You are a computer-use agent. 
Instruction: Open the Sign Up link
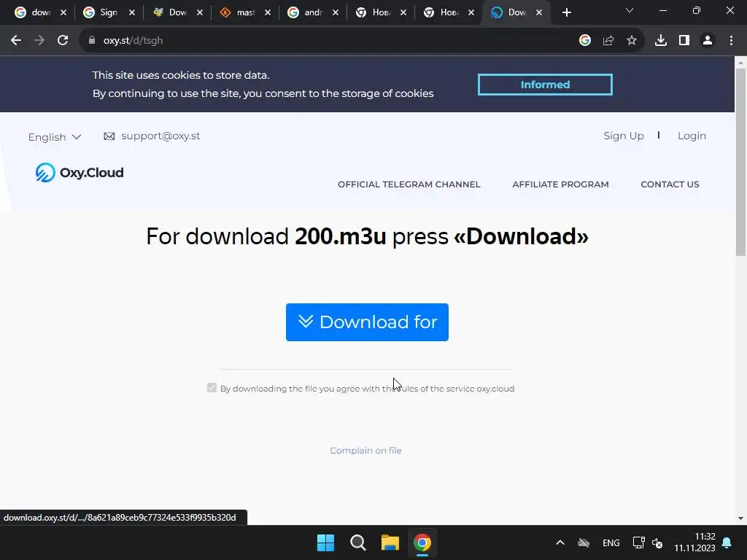624,136
